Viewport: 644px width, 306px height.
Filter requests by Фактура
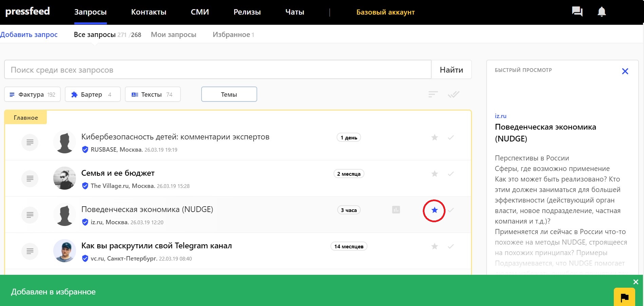[x=32, y=94]
